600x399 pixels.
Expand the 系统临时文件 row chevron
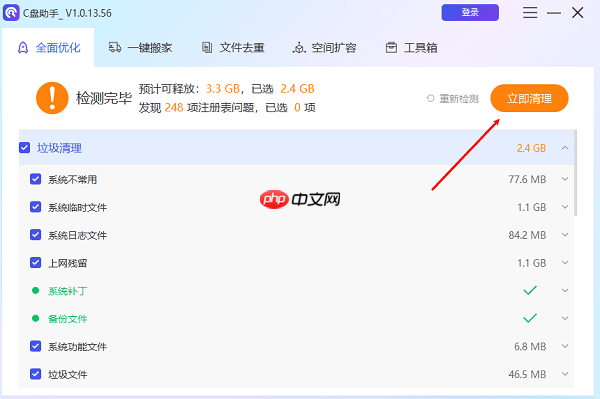(x=565, y=207)
